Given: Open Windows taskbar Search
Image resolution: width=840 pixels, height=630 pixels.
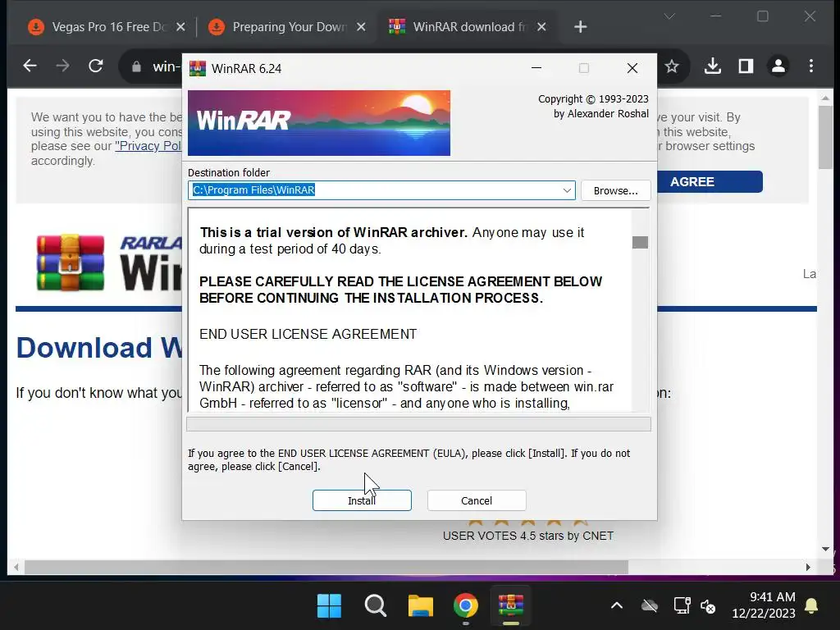Looking at the screenshot, I should (x=375, y=606).
